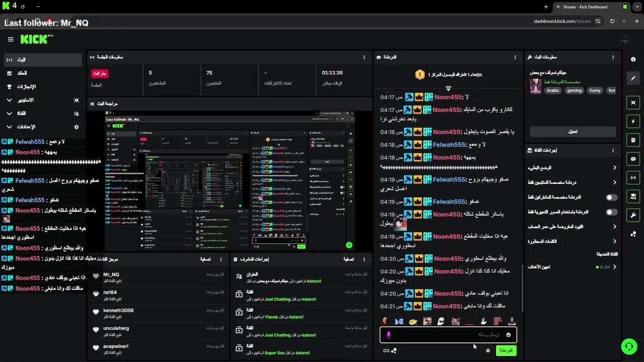Click the cat emote in emote row

[455, 321]
